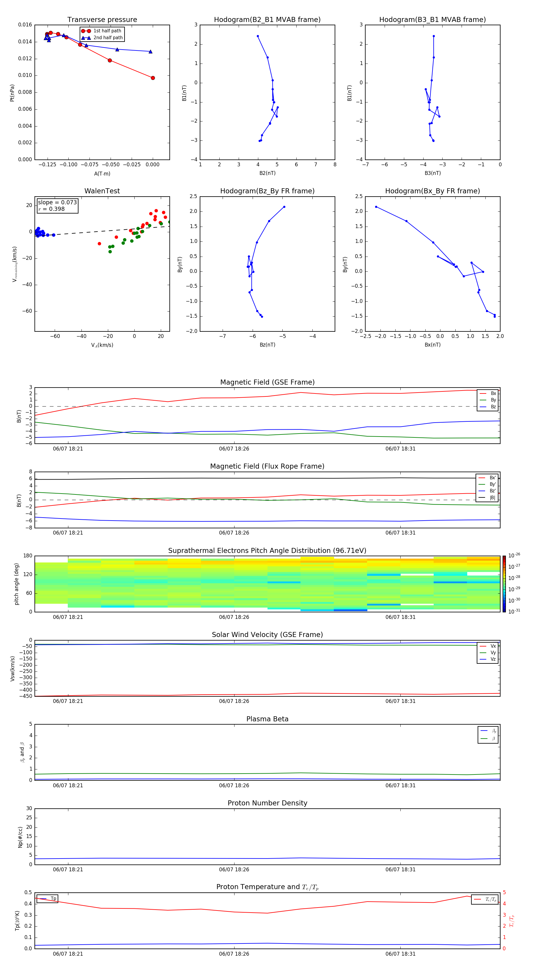
Task: Select the Bx' entry in Flux Rope legend
Action: click(x=487, y=478)
